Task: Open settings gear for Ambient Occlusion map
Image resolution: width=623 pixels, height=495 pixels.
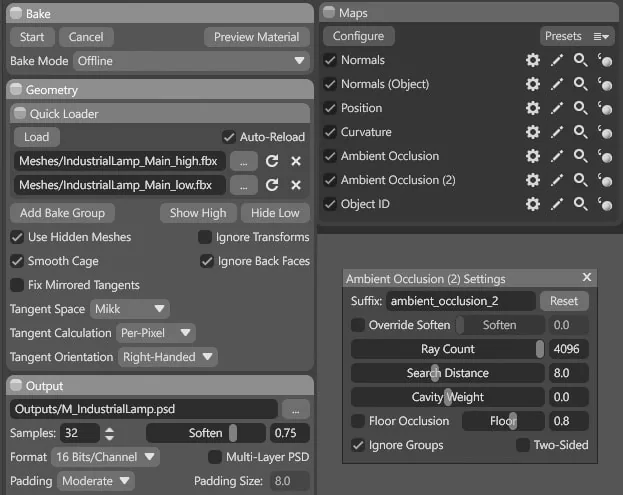Action: pyautogui.click(x=532, y=156)
